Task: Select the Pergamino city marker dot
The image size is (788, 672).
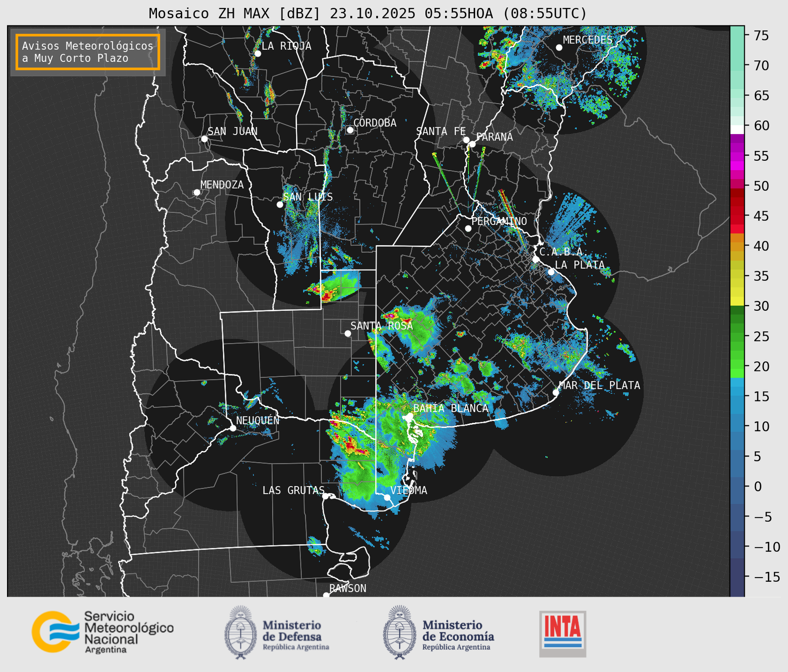Action: point(468,229)
